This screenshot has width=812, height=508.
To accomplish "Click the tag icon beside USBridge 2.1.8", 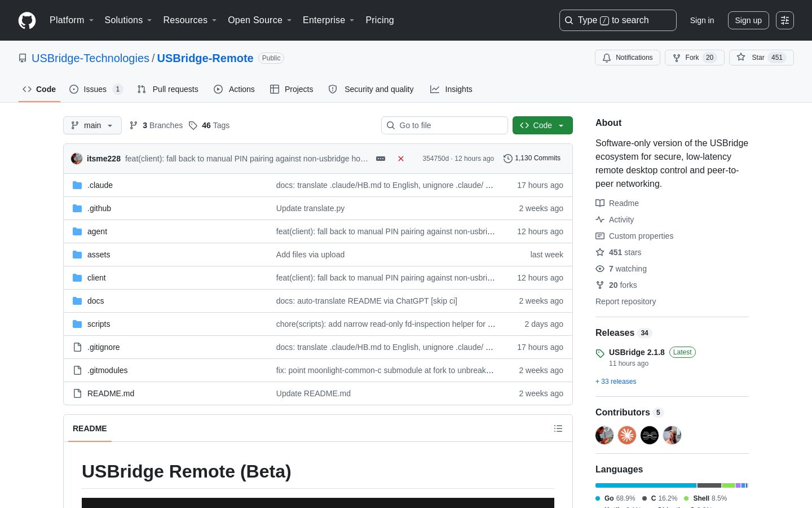I will click(600, 353).
